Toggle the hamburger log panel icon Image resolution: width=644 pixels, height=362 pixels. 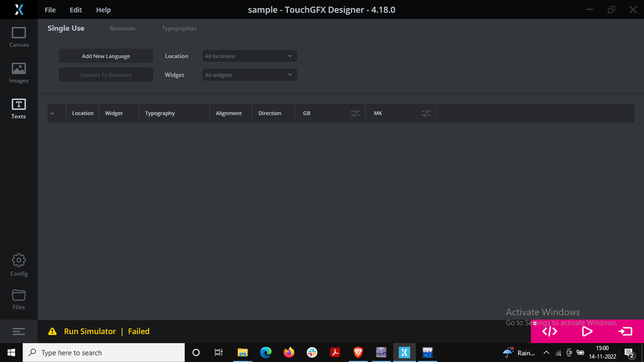point(19,331)
